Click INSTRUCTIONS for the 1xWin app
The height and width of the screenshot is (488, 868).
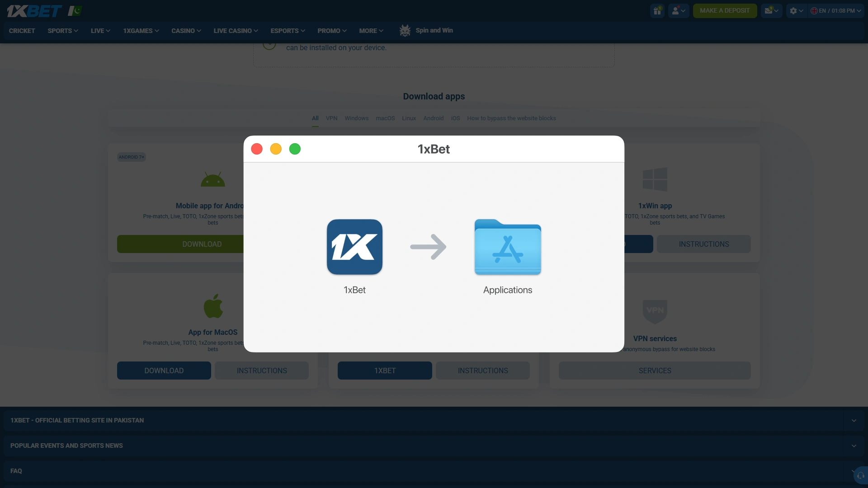click(704, 244)
